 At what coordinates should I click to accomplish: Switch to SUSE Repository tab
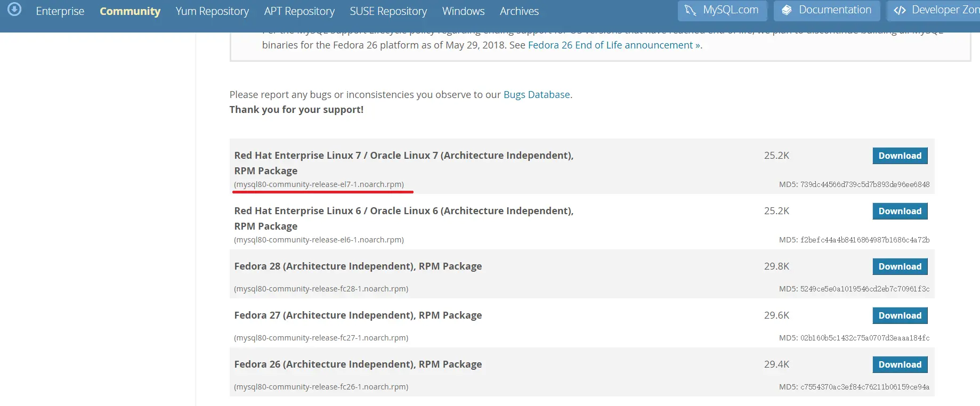388,11
